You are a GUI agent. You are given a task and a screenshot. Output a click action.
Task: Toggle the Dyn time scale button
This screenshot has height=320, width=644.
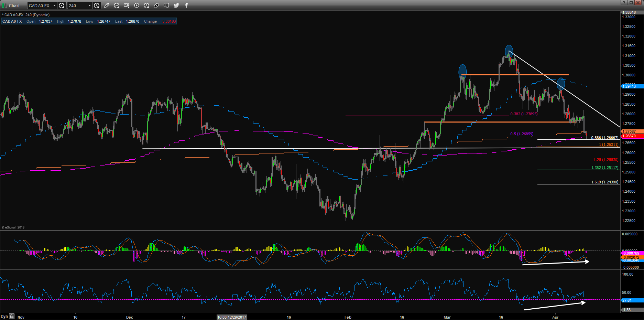(4, 317)
